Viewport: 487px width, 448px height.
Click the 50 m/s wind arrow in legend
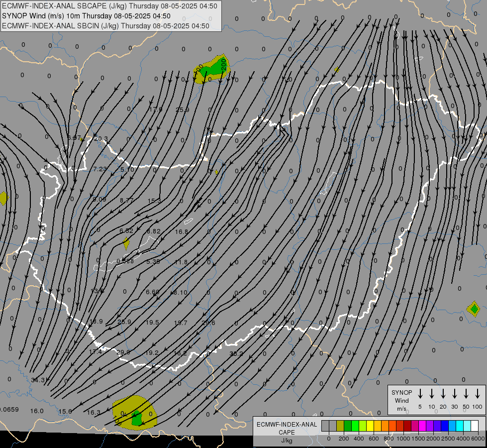(x=466, y=394)
